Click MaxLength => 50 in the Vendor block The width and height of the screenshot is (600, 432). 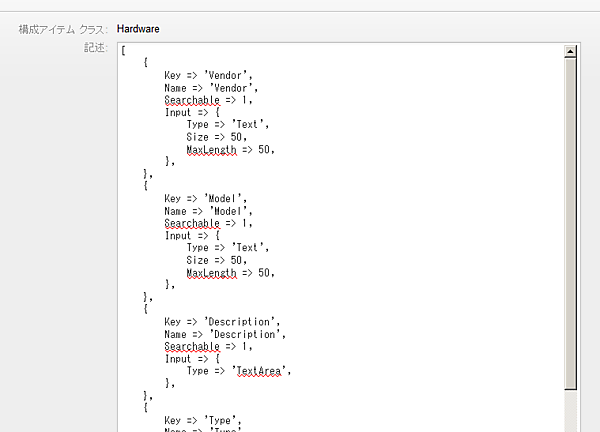pyautogui.click(x=229, y=149)
